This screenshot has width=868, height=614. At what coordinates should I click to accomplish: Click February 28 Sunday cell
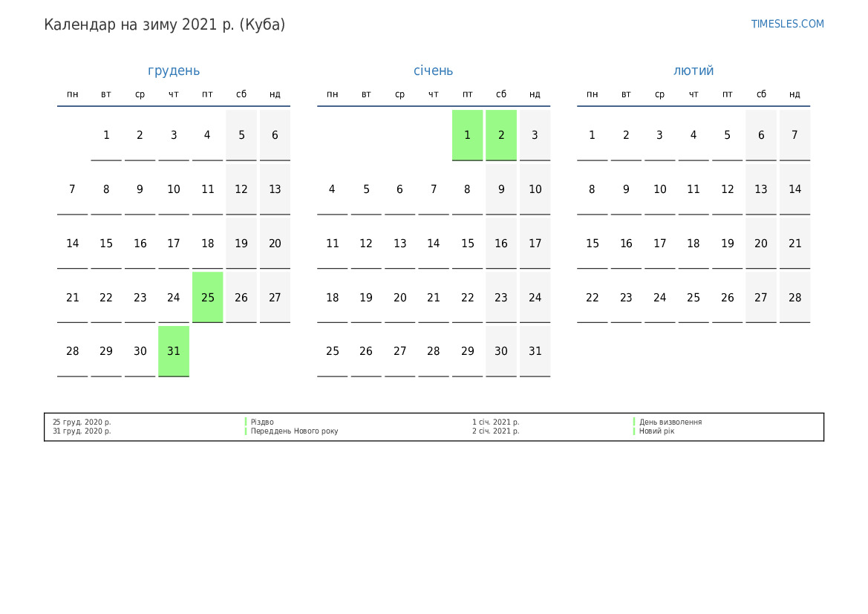tap(795, 297)
